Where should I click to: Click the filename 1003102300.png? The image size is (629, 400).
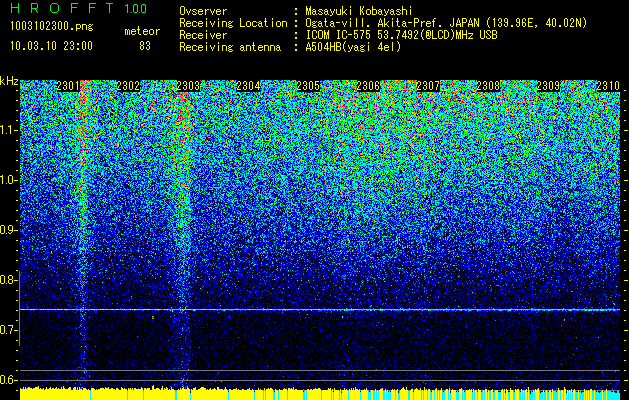click(52, 27)
